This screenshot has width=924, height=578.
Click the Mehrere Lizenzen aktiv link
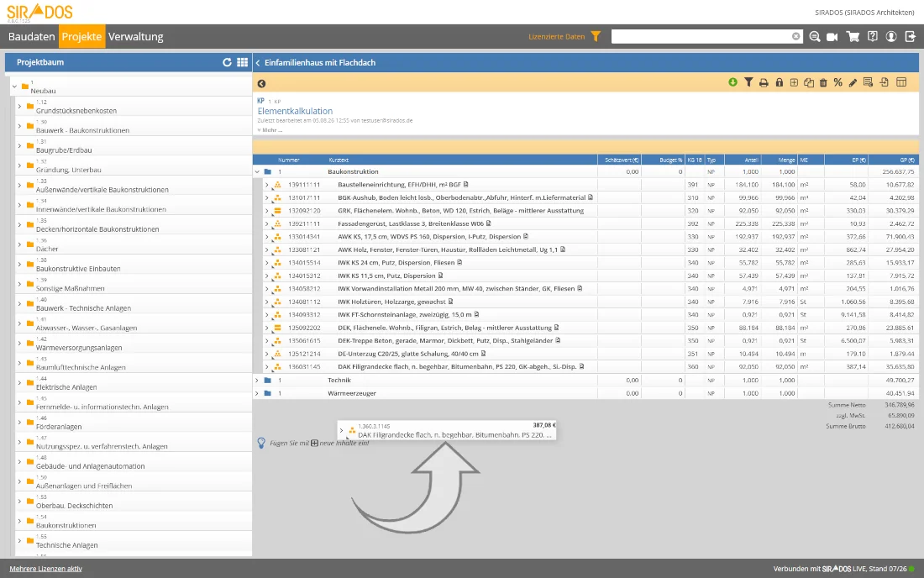pos(46,569)
